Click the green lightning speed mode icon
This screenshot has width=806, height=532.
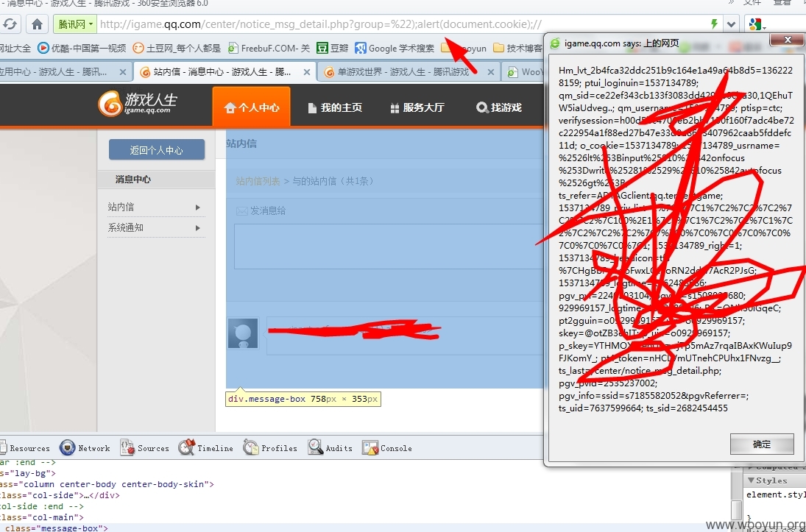coord(714,24)
